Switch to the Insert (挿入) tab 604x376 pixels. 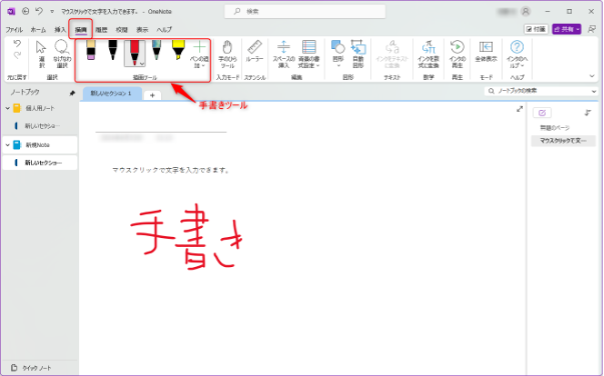click(60, 30)
